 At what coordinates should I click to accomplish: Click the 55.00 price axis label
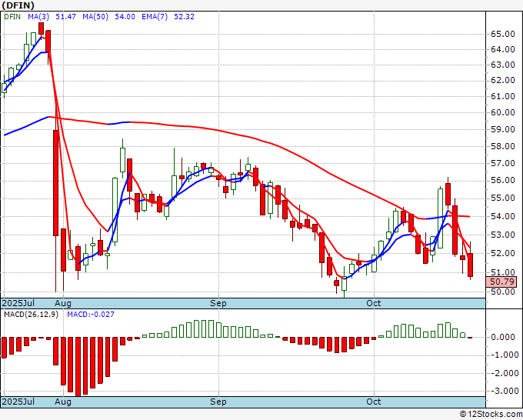click(x=503, y=198)
